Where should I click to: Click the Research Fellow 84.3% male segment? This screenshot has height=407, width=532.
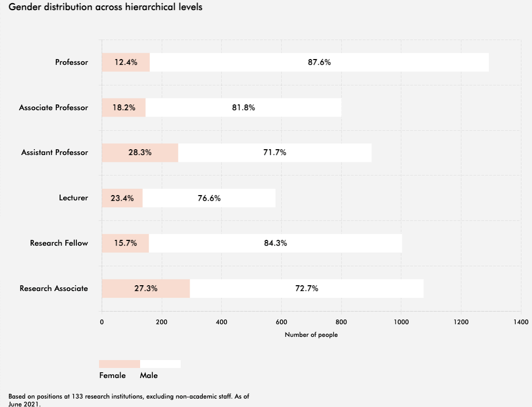coord(275,243)
